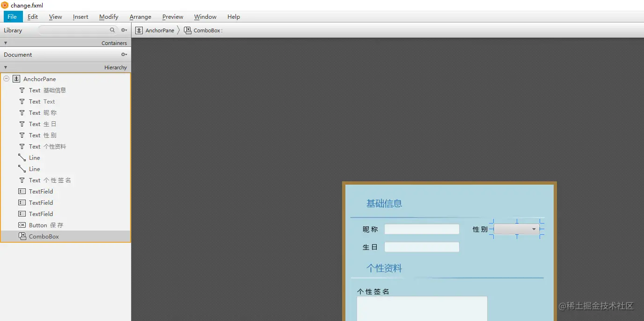This screenshot has height=321, width=644.
Task: Select the Text 生日 hierarchy row
Action: (x=66, y=124)
